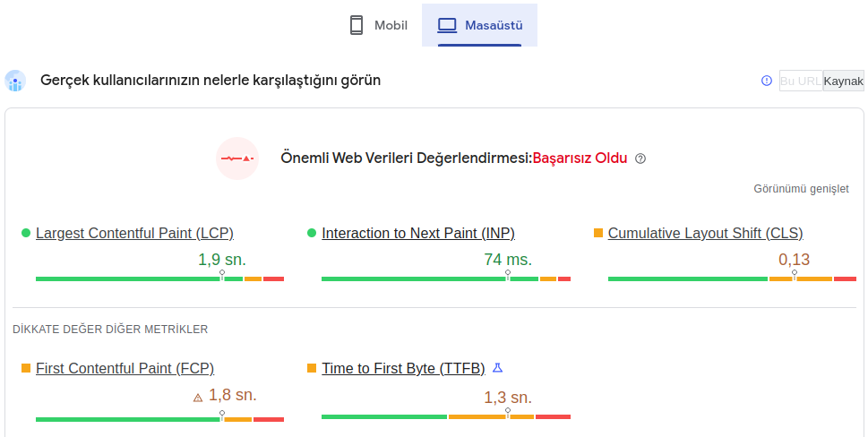
Task: Click the real users chart icon
Action: tap(15, 81)
